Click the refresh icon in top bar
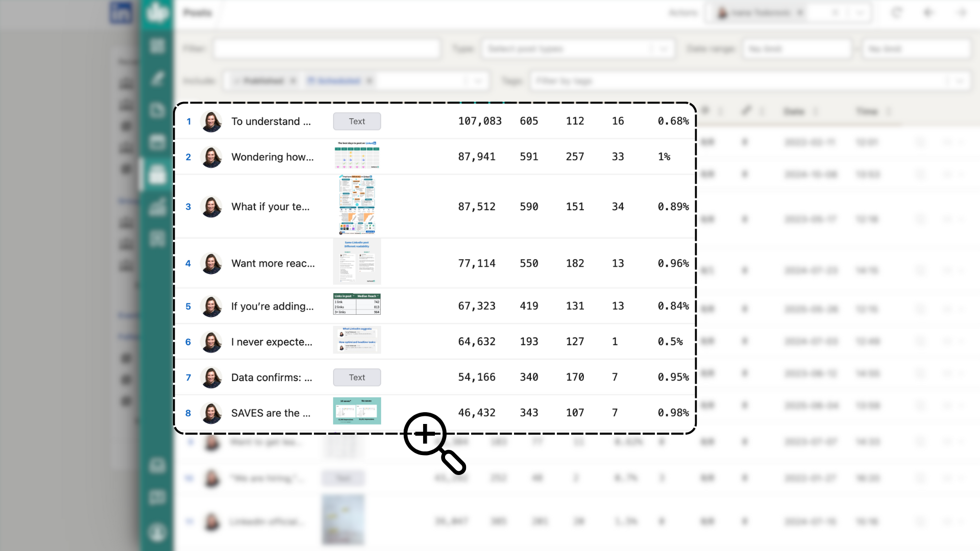 (897, 13)
